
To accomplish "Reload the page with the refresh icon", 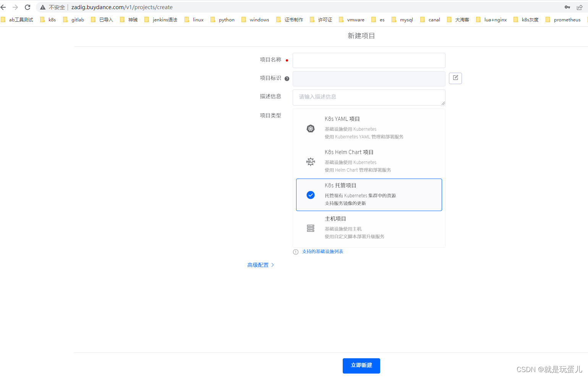I will click(x=27, y=7).
